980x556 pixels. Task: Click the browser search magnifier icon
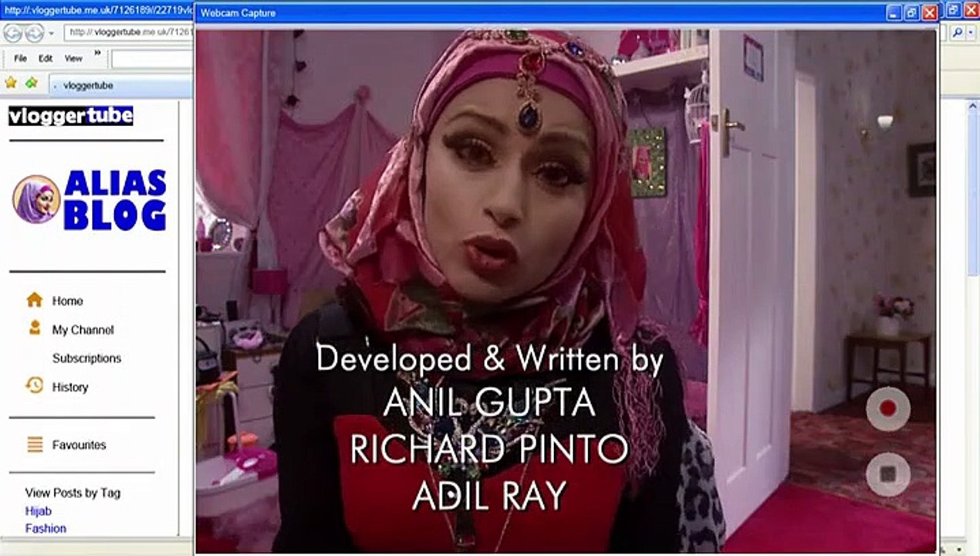click(957, 32)
